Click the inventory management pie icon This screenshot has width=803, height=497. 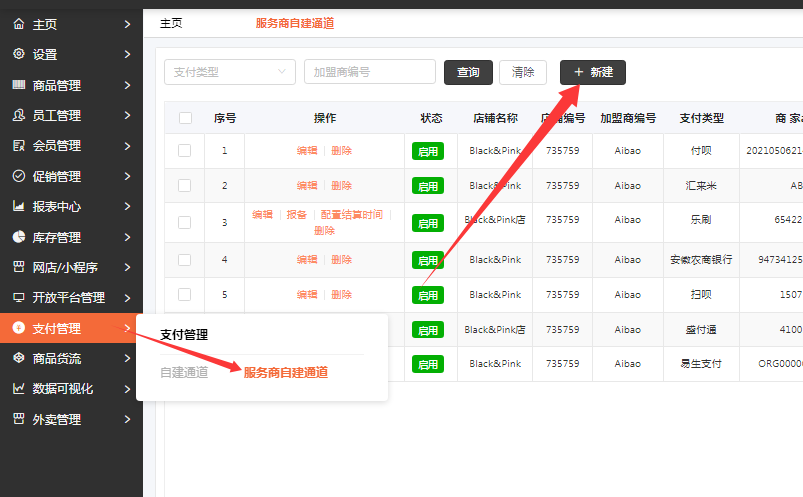pos(18,237)
